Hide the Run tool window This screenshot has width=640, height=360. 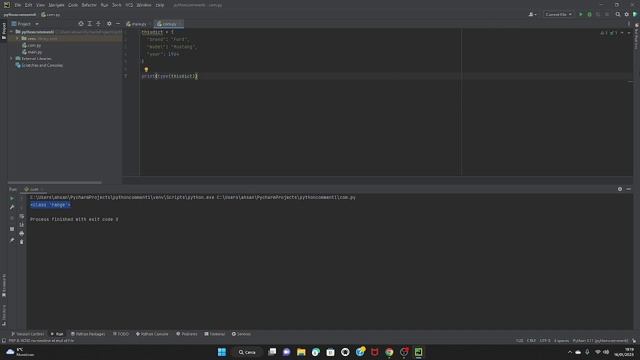point(629,189)
